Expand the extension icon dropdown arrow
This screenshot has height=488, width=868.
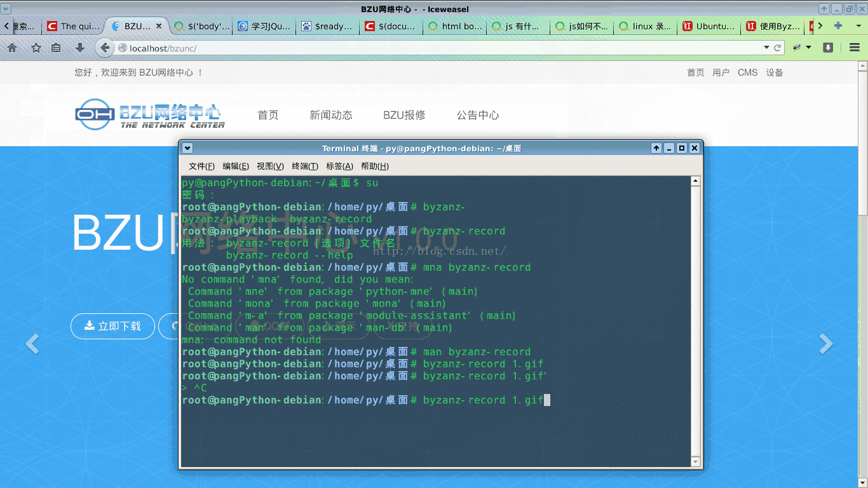point(809,48)
